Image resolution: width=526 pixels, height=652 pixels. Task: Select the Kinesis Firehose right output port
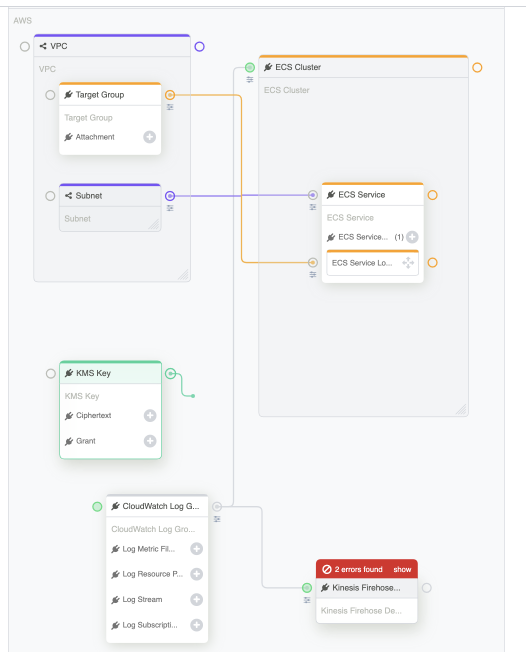point(427,588)
